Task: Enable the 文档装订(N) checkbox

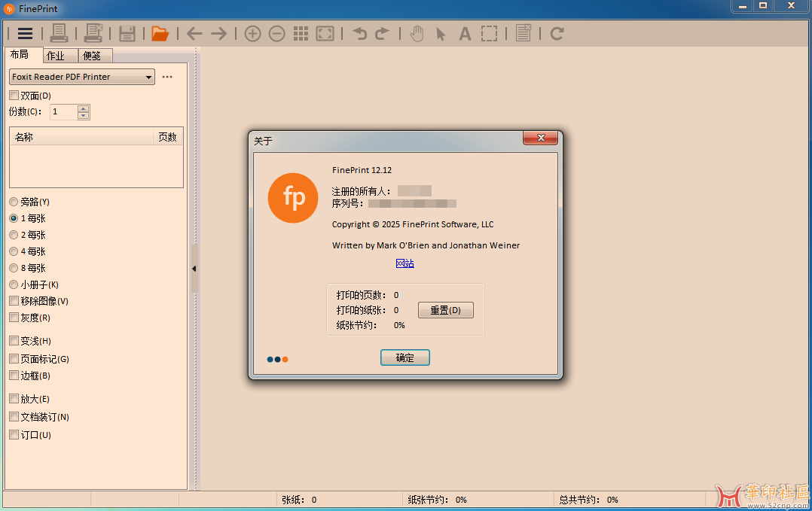Action: coord(14,417)
